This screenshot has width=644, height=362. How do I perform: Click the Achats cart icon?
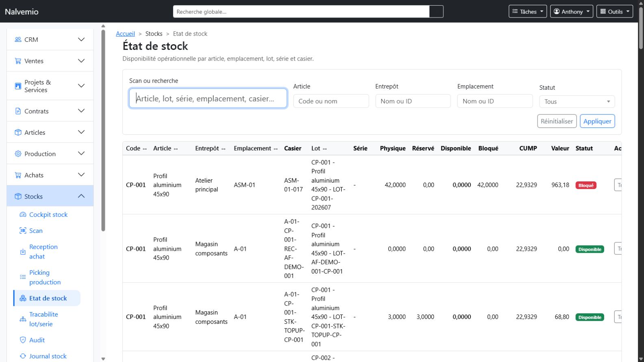[x=18, y=175]
